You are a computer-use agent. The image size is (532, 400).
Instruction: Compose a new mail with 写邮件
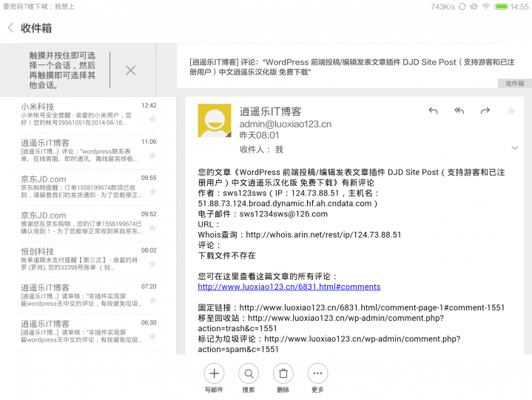click(214, 378)
